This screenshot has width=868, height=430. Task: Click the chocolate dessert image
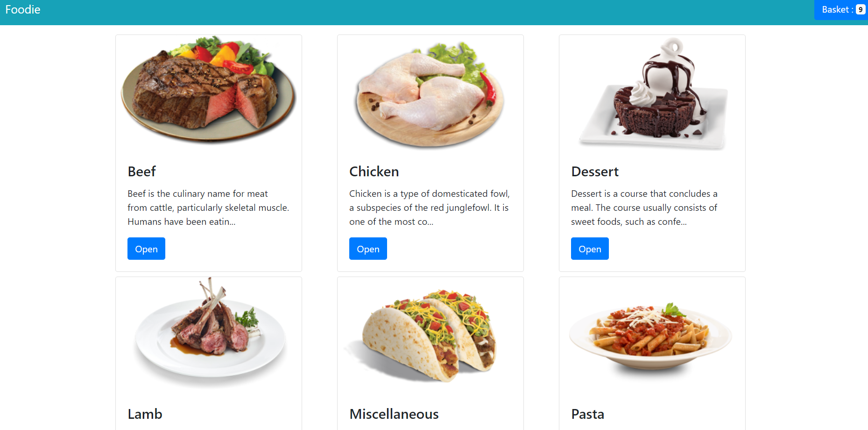tap(652, 93)
